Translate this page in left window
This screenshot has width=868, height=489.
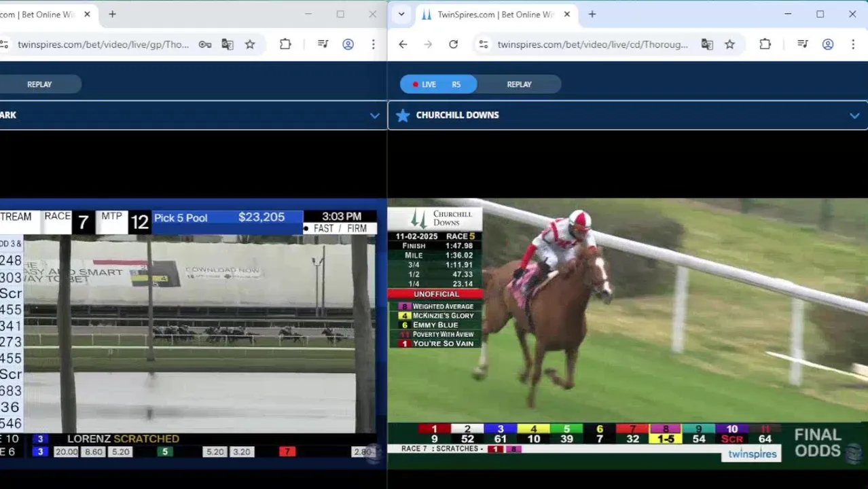(228, 44)
